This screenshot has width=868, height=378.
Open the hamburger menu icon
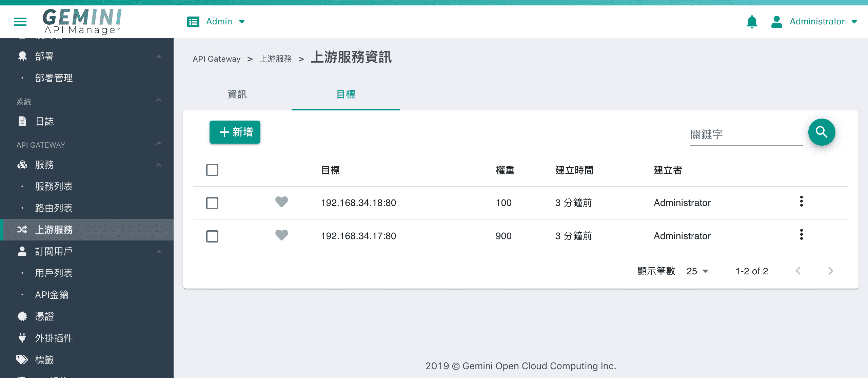click(20, 22)
